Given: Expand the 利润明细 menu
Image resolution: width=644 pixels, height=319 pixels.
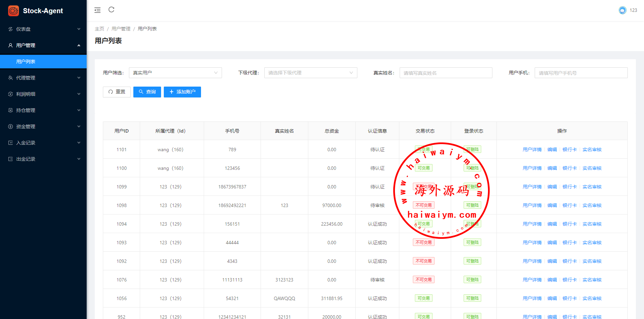Looking at the screenshot, I should tap(43, 94).
